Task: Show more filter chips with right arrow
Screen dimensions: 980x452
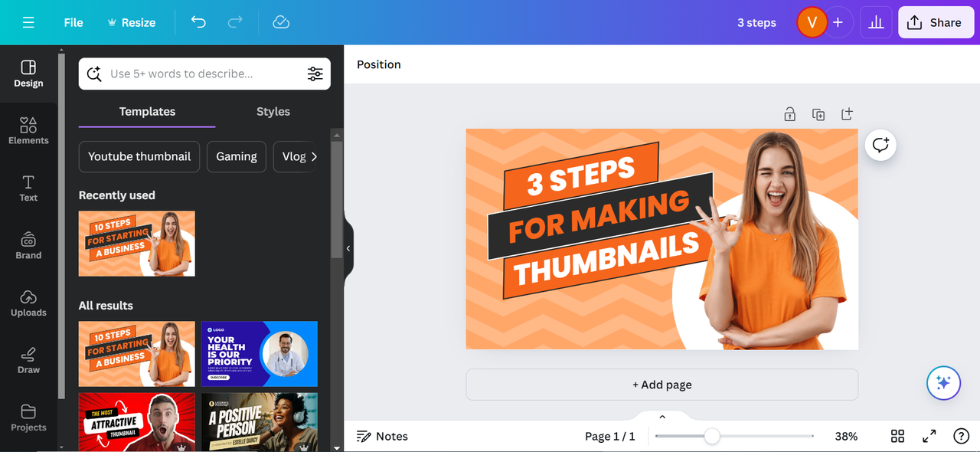Action: coord(314,156)
